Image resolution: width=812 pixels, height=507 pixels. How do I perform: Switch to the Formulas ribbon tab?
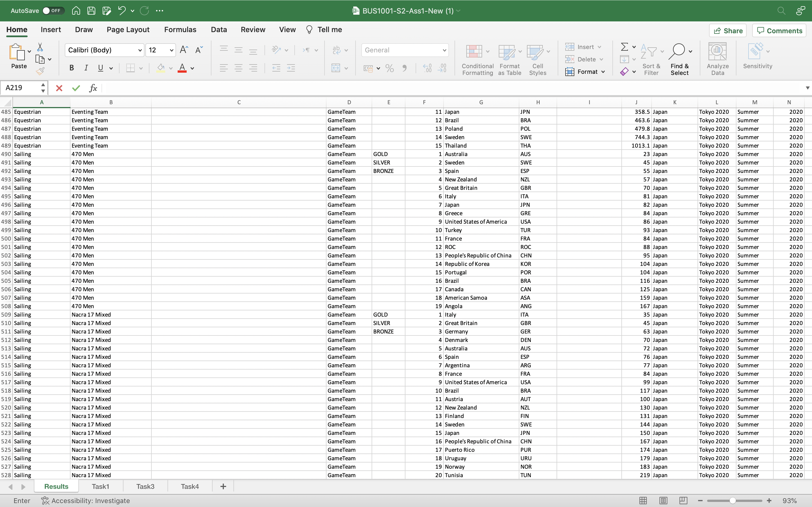coord(180,30)
